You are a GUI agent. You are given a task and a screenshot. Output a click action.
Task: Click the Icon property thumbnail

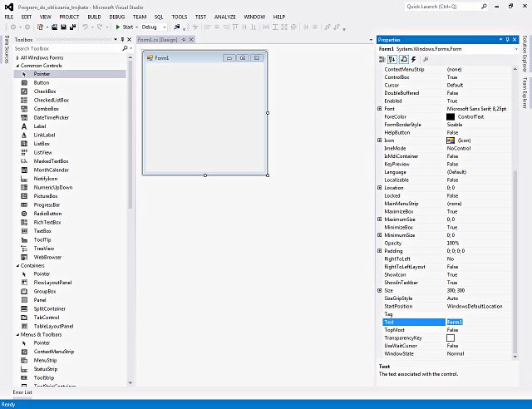451,140
